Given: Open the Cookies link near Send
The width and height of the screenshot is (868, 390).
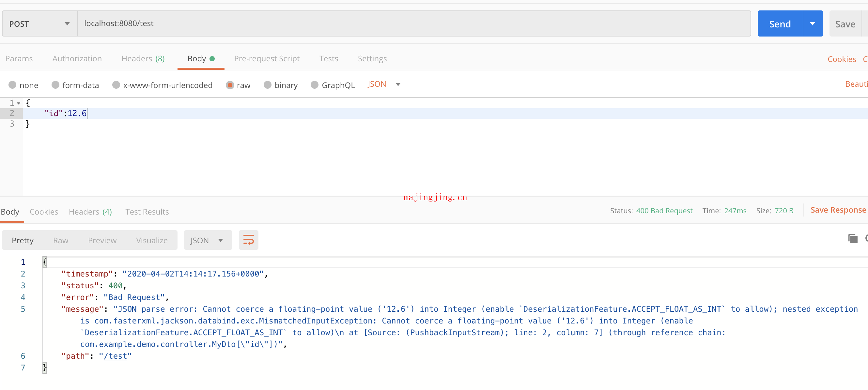Looking at the screenshot, I should tap(841, 59).
